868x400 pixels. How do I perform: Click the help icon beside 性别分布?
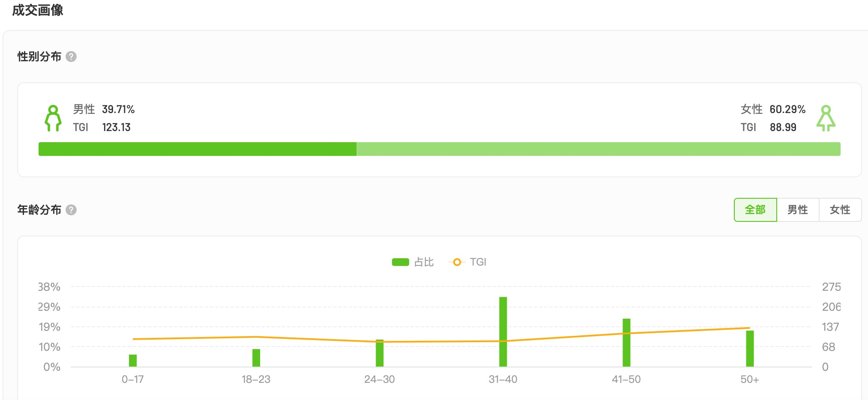[x=71, y=57]
